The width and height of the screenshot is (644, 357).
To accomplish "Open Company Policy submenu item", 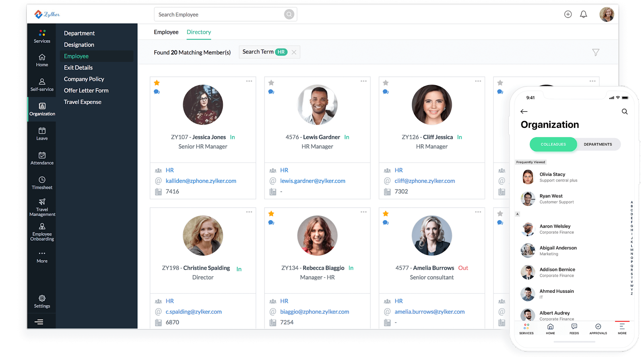I will tap(84, 79).
